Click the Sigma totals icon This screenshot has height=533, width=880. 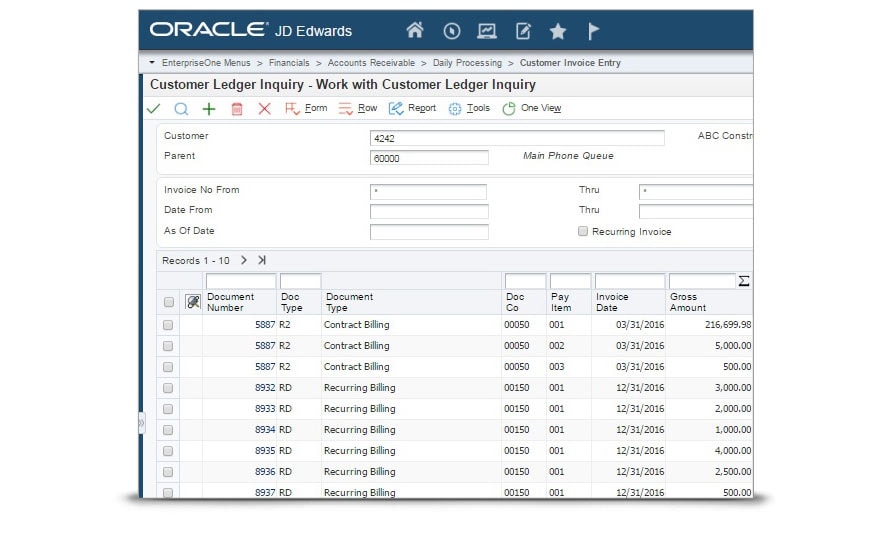coord(743,282)
